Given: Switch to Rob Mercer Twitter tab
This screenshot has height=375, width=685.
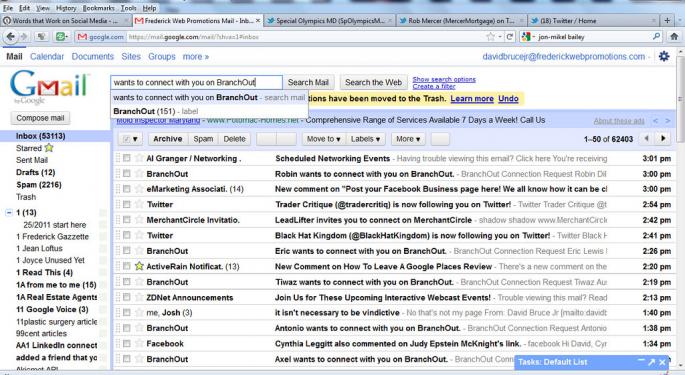Looking at the screenshot, I should [462, 20].
